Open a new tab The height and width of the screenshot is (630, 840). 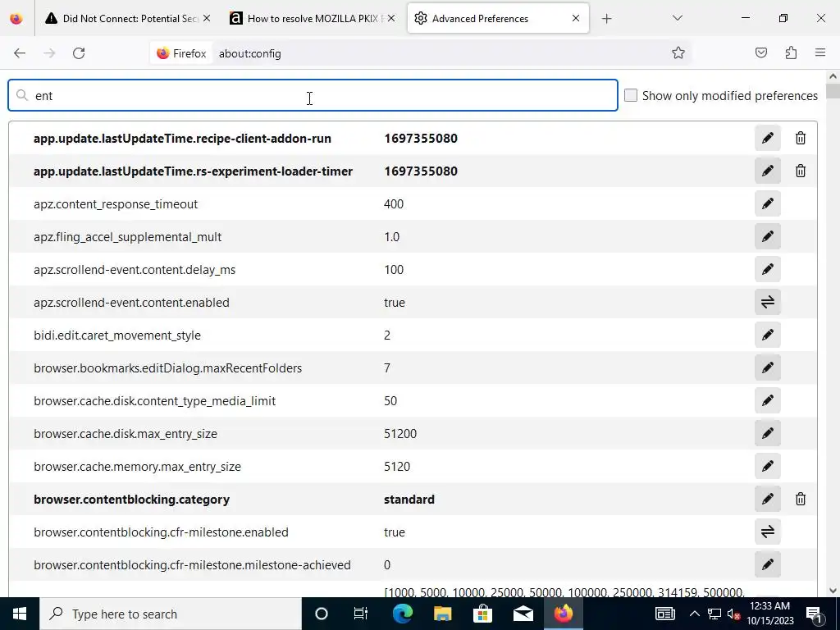coord(606,19)
